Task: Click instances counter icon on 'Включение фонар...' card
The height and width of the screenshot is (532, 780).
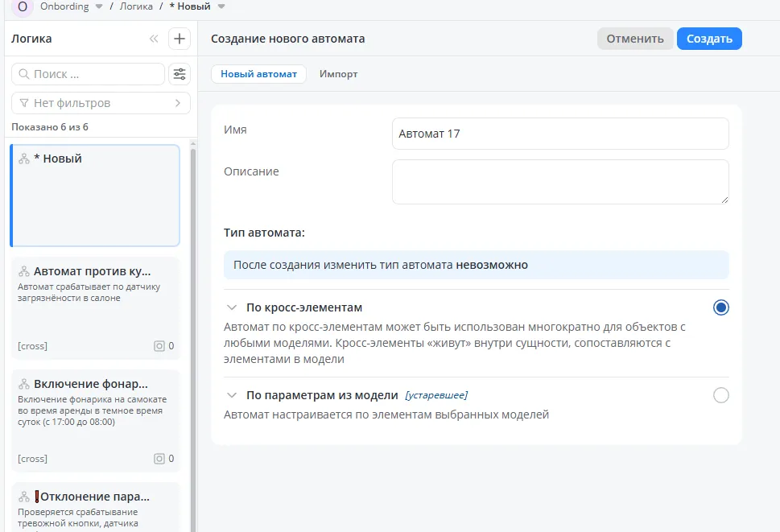Action: tap(159, 459)
